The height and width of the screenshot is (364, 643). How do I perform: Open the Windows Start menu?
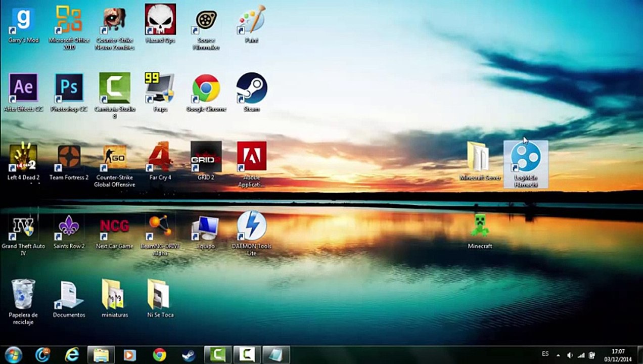[13, 355]
